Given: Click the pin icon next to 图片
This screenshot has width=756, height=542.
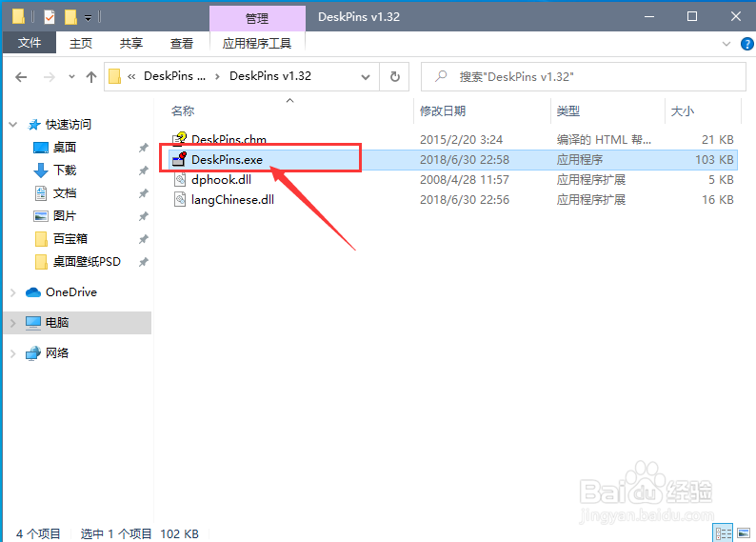Looking at the screenshot, I should tap(143, 216).
